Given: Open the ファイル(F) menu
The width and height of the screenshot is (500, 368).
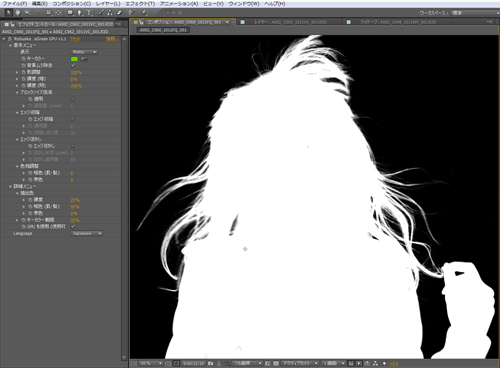Looking at the screenshot, I should (x=15, y=4).
